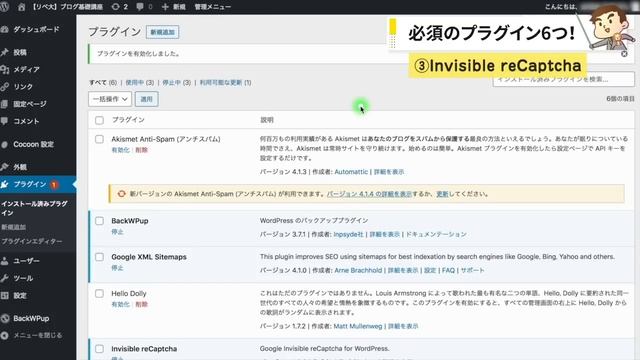
Task: Click the plus 新規 add-new icon
Action: click(165, 7)
